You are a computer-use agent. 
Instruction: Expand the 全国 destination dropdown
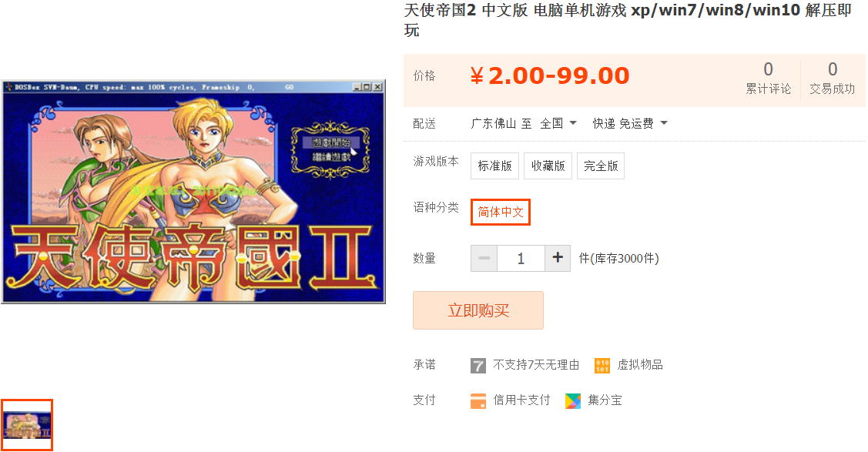pyautogui.click(x=558, y=123)
